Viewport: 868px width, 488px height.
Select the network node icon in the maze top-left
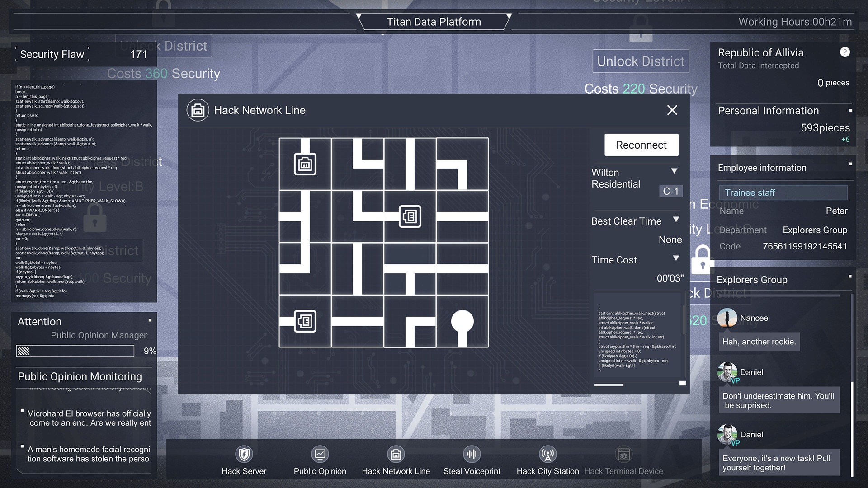pos(306,164)
